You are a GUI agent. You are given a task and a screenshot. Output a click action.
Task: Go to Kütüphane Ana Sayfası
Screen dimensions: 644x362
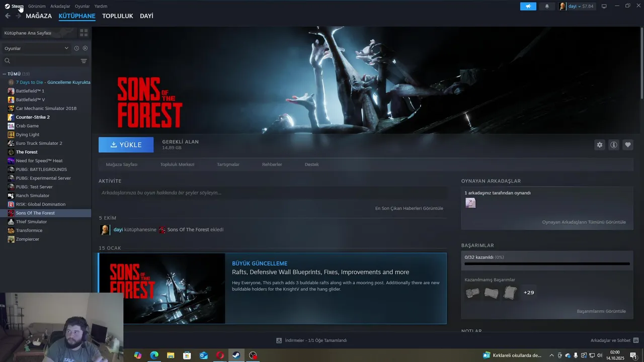tap(39, 33)
